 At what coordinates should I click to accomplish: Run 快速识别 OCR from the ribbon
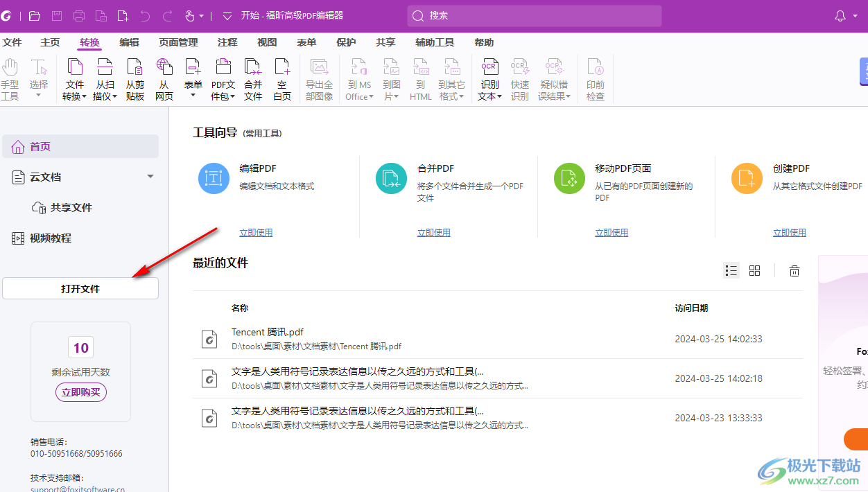tap(520, 80)
